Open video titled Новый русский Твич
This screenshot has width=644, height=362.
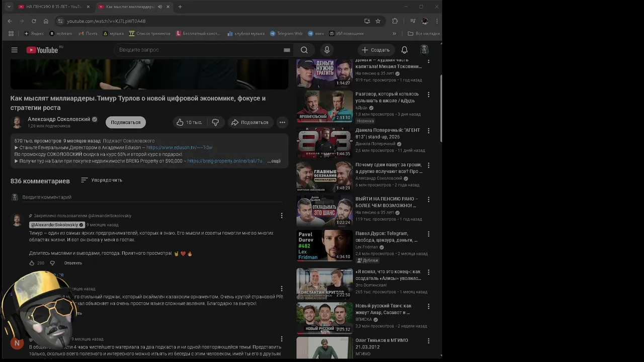pyautogui.click(x=384, y=309)
